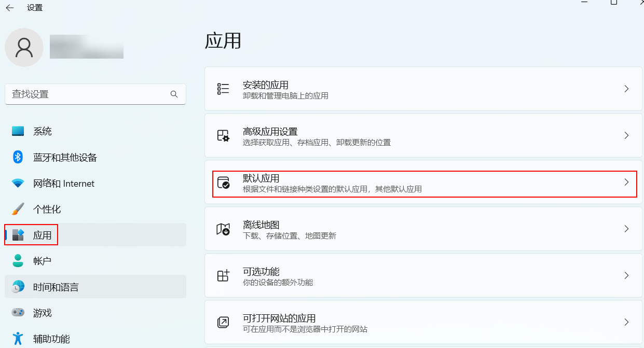The width and height of the screenshot is (644, 348).
Task: Click the 默认应用 icon
Action: (223, 182)
